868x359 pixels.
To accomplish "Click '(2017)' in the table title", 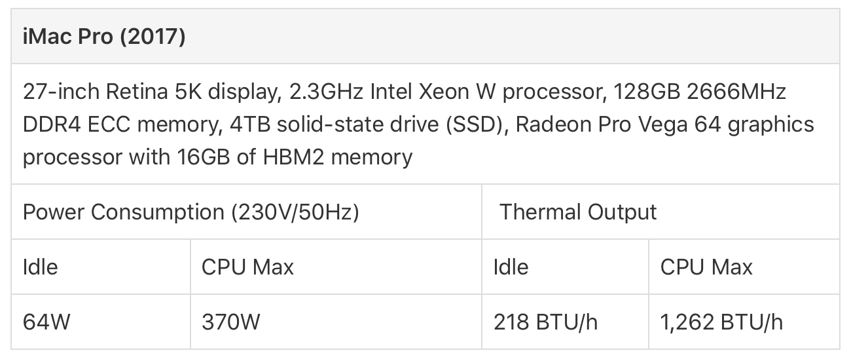I will click(x=153, y=36).
